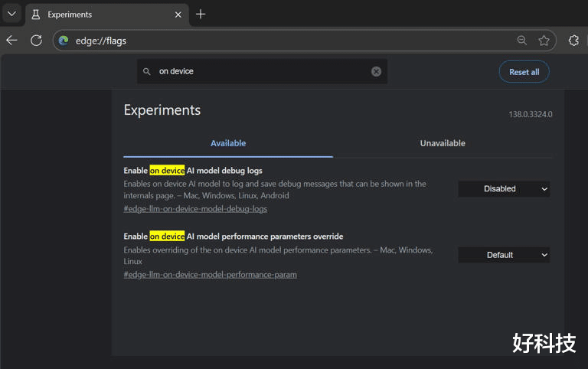Screen dimensions: 588x369
Task: Open the Extensions puzzle icon
Action: pos(573,41)
